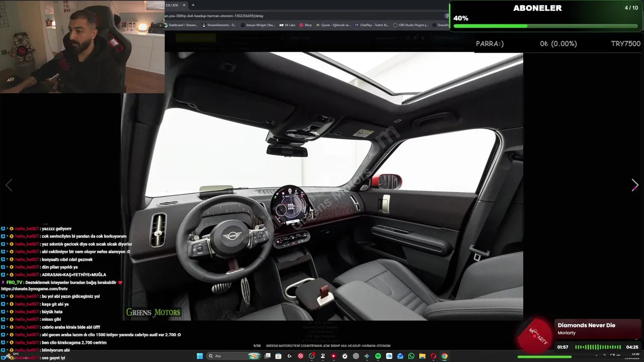Viewport: 644px width, 362px height.
Task: Click chat message 'dün pilan yapıldı ya'
Action: click(59, 267)
